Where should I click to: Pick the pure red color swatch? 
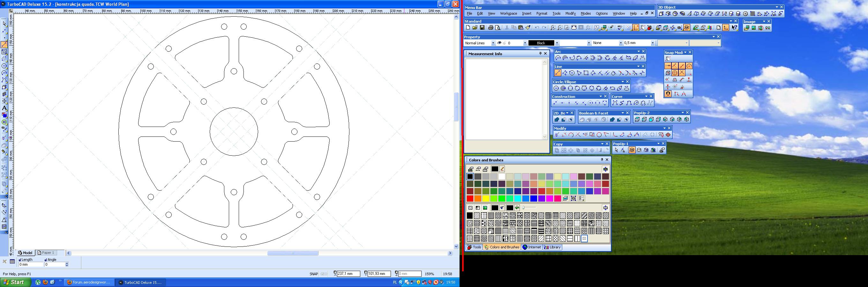coord(470,199)
